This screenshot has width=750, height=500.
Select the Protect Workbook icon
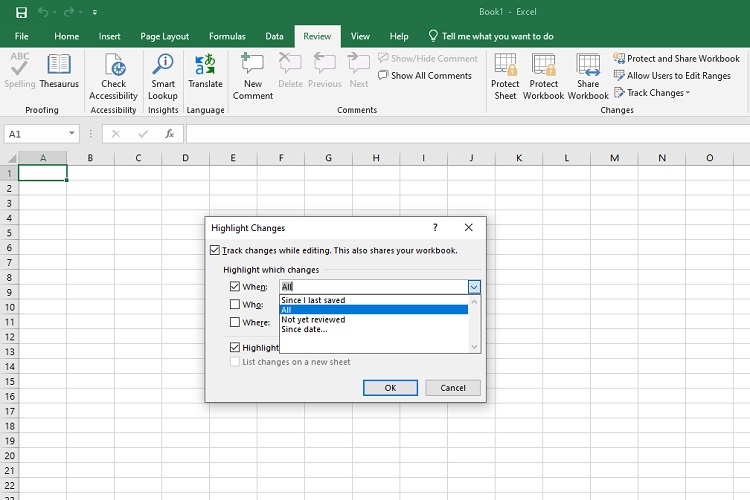[544, 66]
